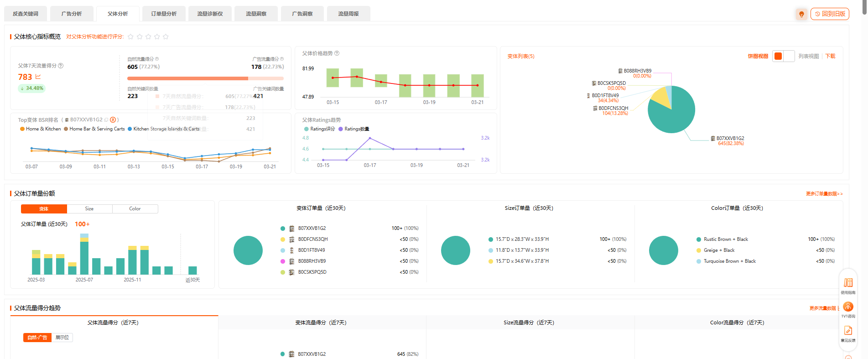Switch to the 广告分析 tab
Image resolution: width=868 pixels, height=359 pixels.
pos(72,14)
